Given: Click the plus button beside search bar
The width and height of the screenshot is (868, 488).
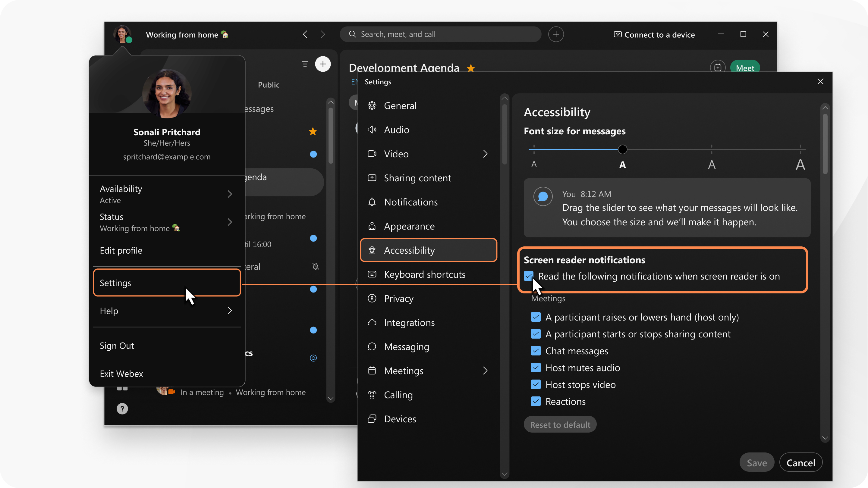Looking at the screenshot, I should click(556, 34).
